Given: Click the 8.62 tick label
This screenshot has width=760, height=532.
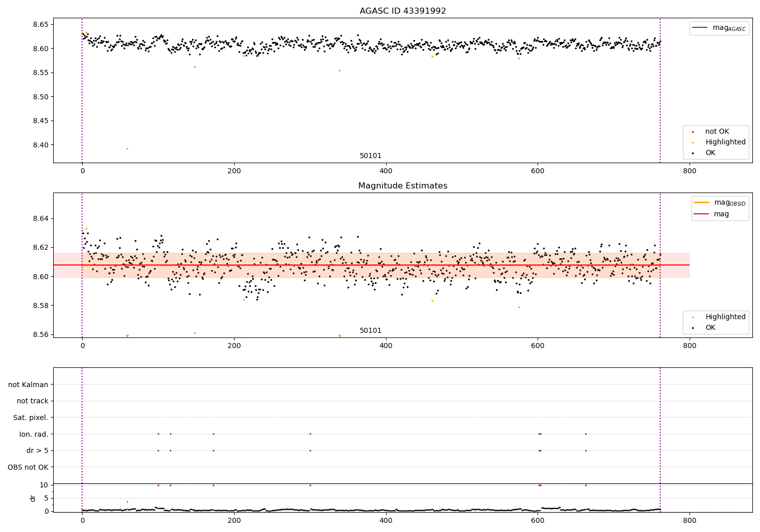Looking at the screenshot, I should (41, 247).
